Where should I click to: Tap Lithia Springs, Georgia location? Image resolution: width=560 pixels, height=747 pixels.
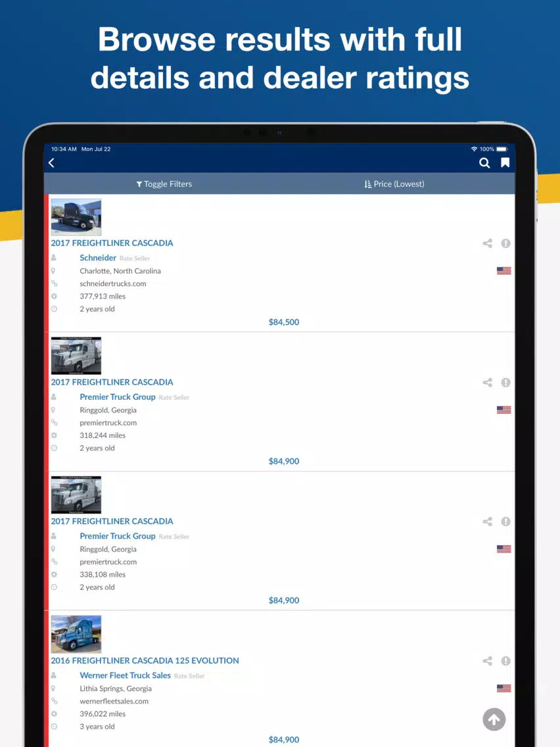[x=116, y=688]
